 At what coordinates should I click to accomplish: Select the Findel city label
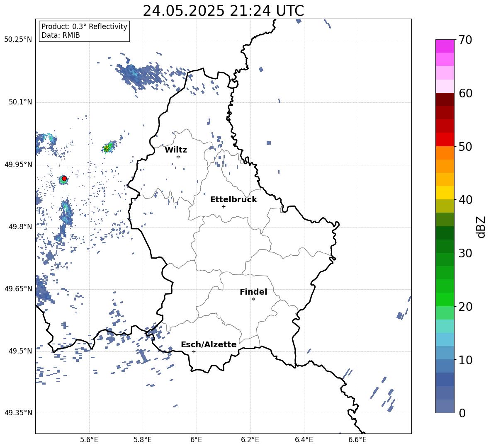pyautogui.click(x=253, y=292)
